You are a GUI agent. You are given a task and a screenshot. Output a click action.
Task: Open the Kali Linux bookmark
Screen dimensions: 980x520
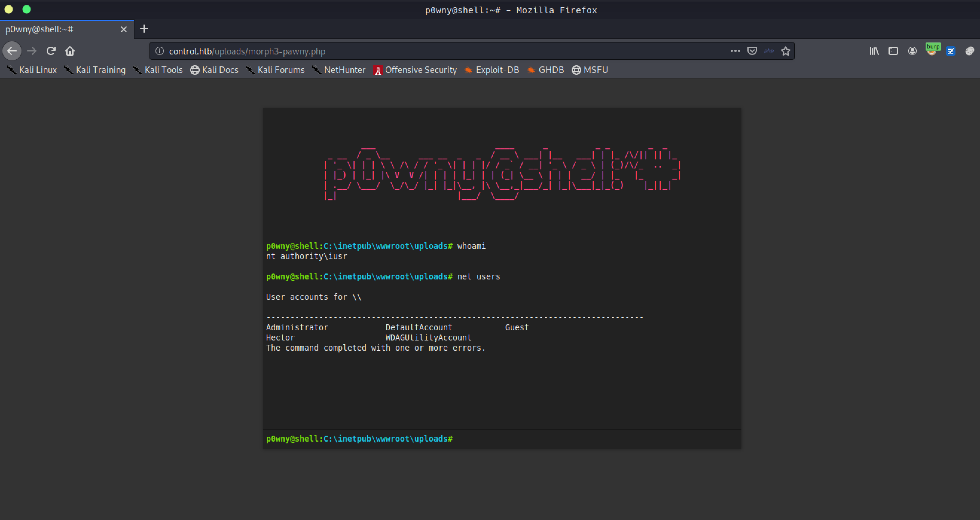point(32,70)
